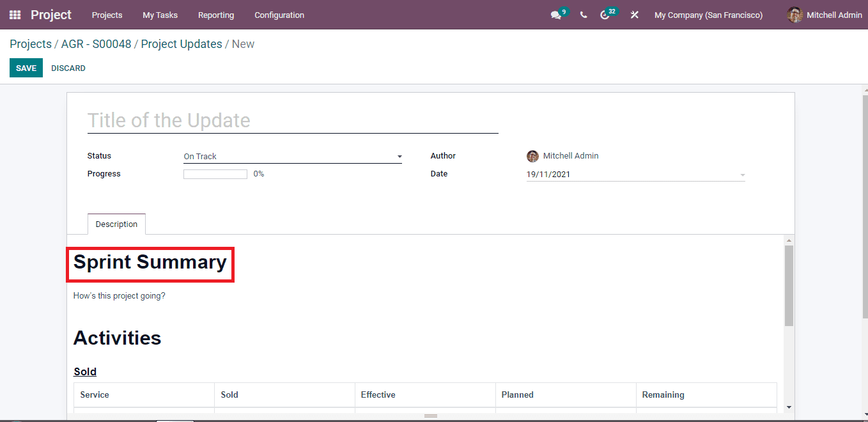The image size is (868, 422).
Task: Open the messaging conversations icon
Action: pos(555,14)
